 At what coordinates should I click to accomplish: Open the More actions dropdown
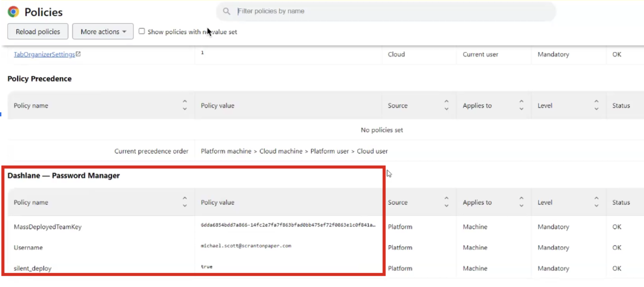coord(103,32)
